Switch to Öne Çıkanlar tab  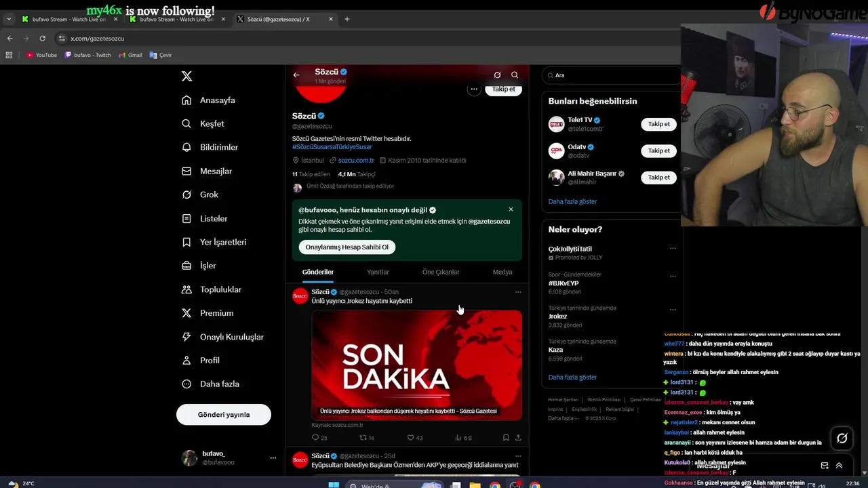[441, 272]
